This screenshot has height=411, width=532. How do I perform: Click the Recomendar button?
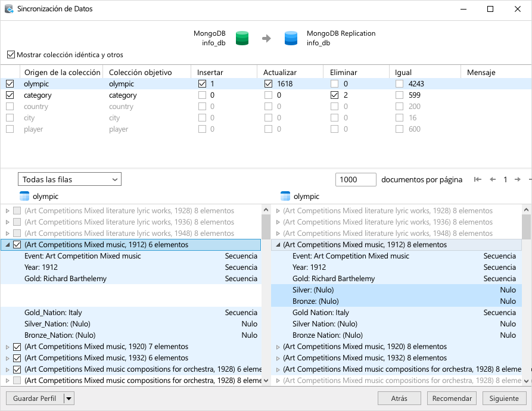[x=452, y=398]
